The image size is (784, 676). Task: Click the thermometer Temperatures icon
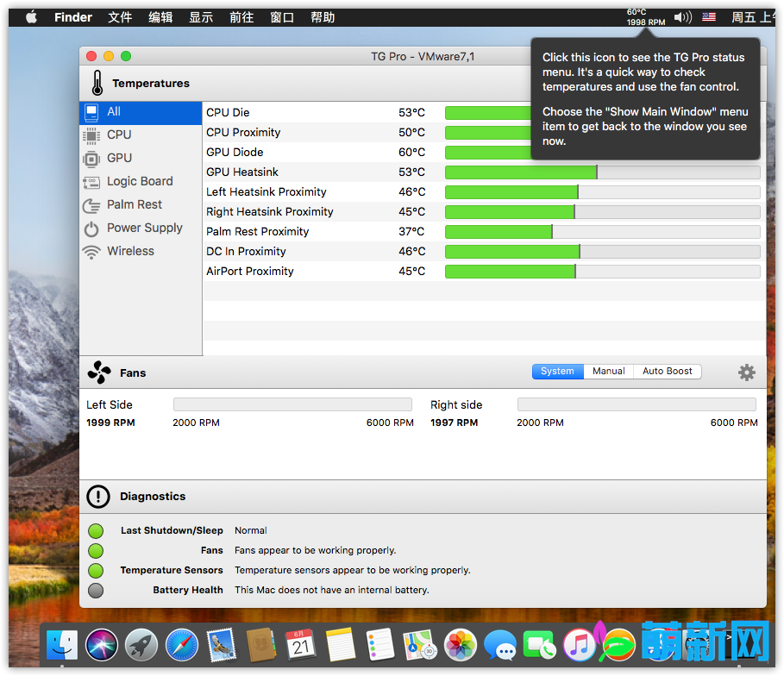[x=97, y=83]
